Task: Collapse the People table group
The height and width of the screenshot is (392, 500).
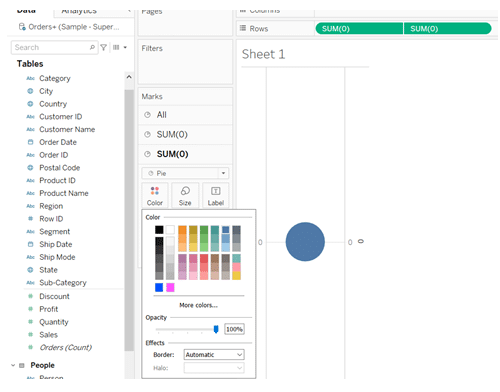Action: tap(13, 365)
